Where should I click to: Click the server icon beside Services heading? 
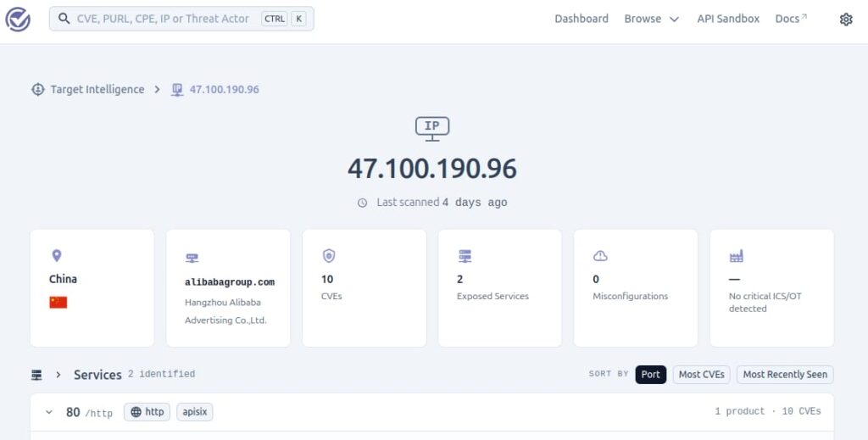36,376
